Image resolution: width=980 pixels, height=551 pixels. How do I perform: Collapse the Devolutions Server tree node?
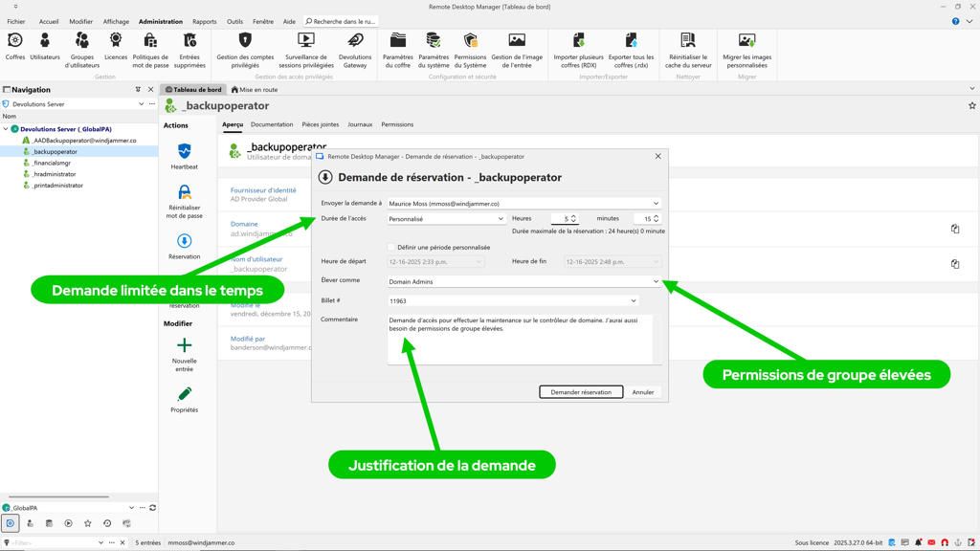pyautogui.click(x=6, y=128)
